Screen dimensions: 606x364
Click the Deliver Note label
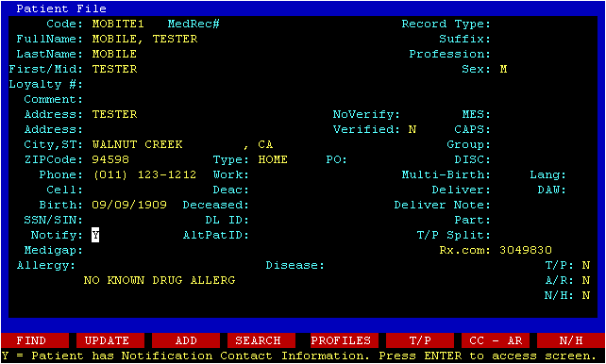click(x=443, y=205)
